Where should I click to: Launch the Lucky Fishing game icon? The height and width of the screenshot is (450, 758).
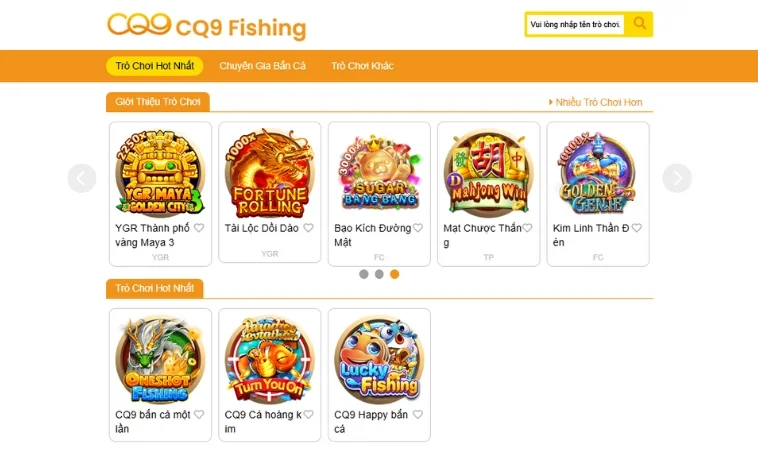coord(379,359)
